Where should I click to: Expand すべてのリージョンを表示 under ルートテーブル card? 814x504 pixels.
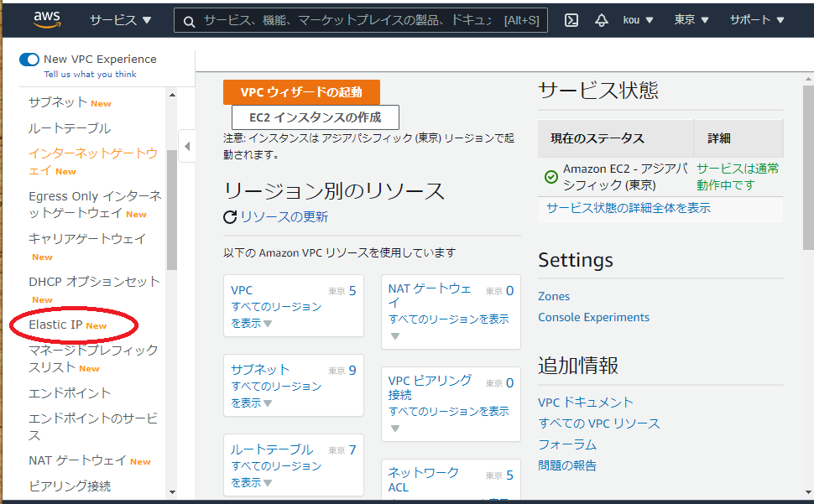(x=276, y=475)
